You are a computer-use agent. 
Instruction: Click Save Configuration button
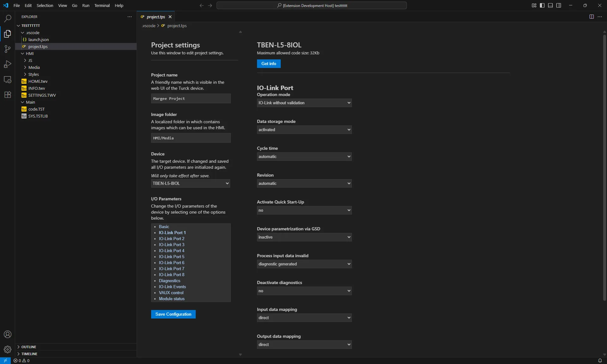[x=173, y=314]
